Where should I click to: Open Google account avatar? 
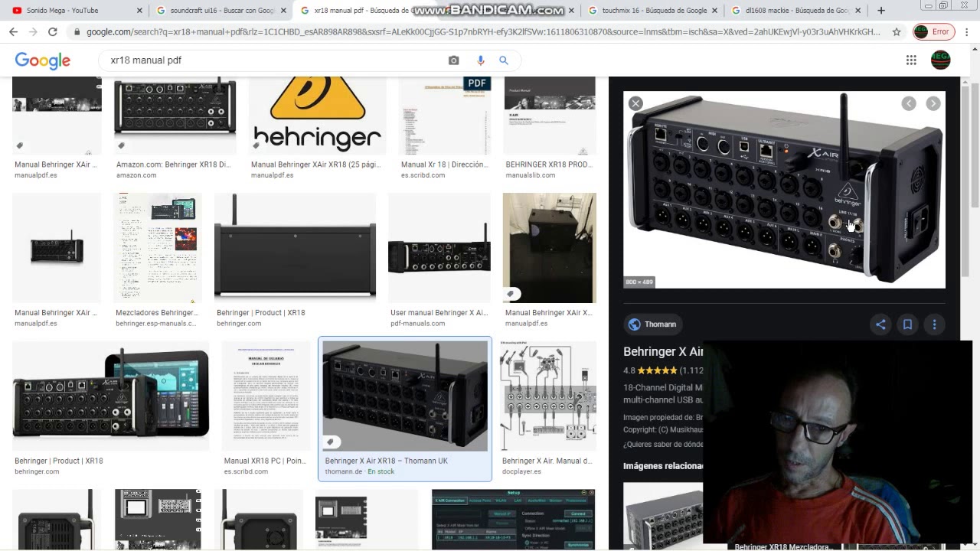pos(940,60)
